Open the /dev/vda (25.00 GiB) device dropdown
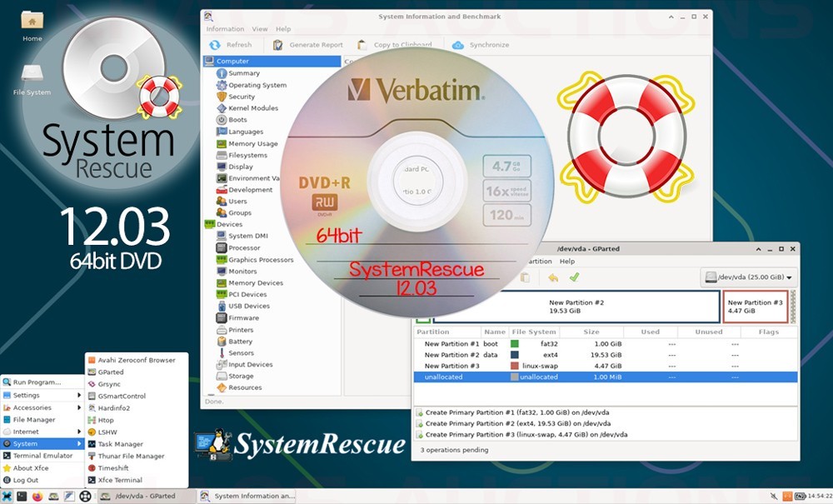The width and height of the screenshot is (833, 504). (x=748, y=277)
